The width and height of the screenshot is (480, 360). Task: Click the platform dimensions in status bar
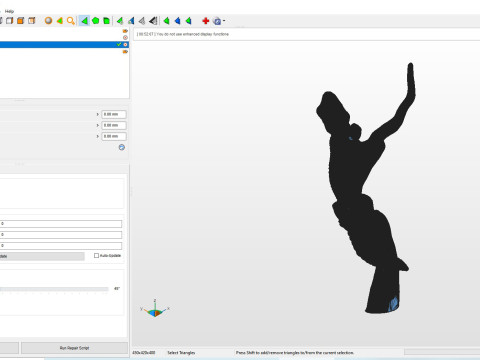(144, 353)
